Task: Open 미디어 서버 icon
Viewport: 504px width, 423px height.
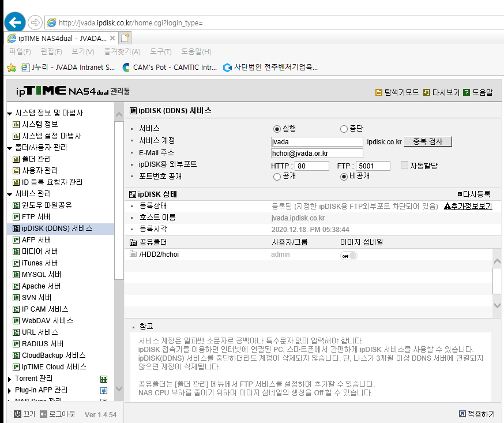Action: (16, 252)
